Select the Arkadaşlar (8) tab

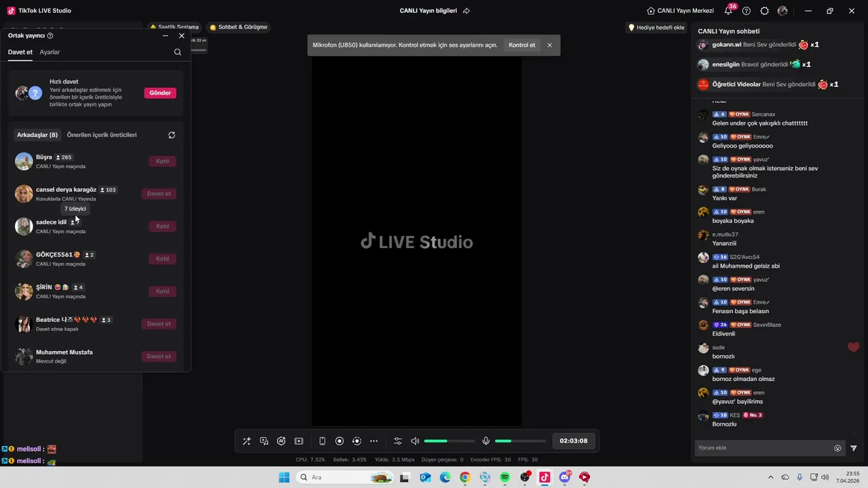[37, 135]
